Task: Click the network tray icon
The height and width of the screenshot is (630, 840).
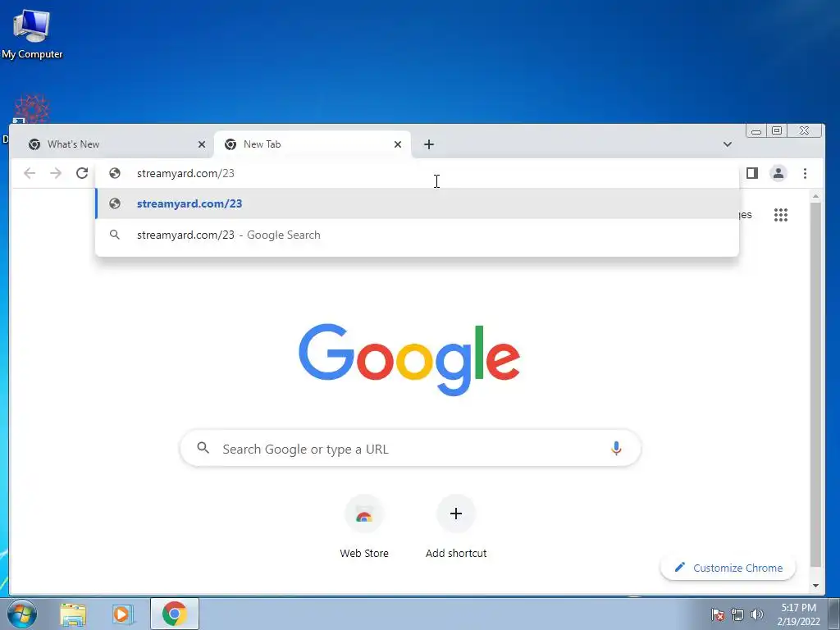Action: tap(737, 614)
